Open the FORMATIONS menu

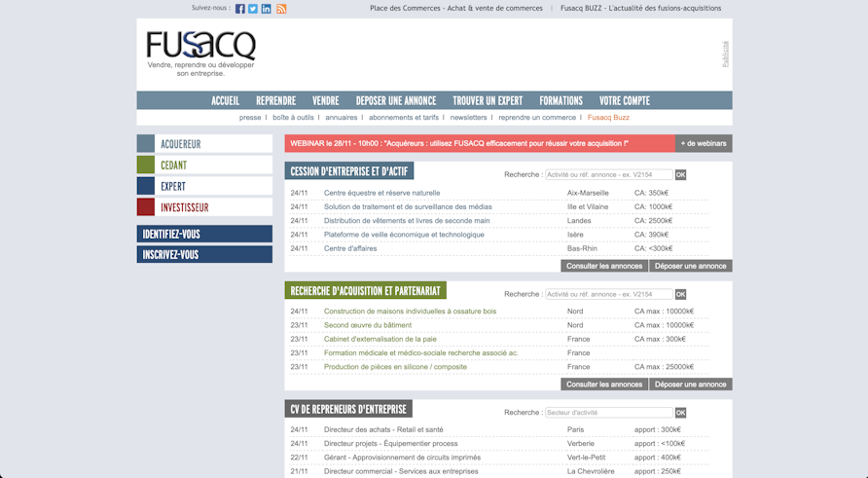point(561,101)
